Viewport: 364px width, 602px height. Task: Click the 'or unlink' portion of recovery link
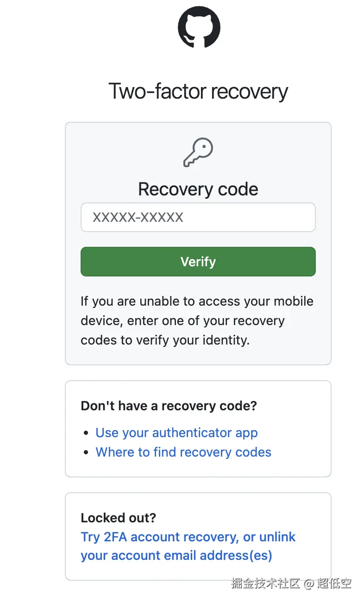click(270, 537)
